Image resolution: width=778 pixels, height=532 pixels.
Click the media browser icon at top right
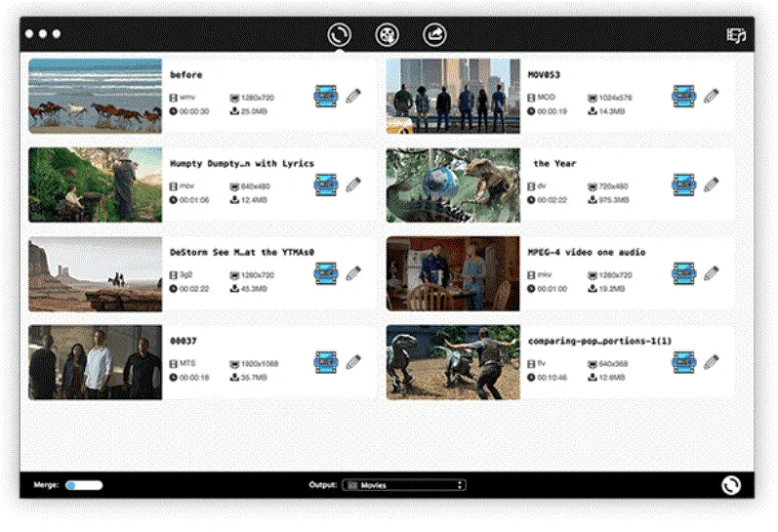pos(736,35)
